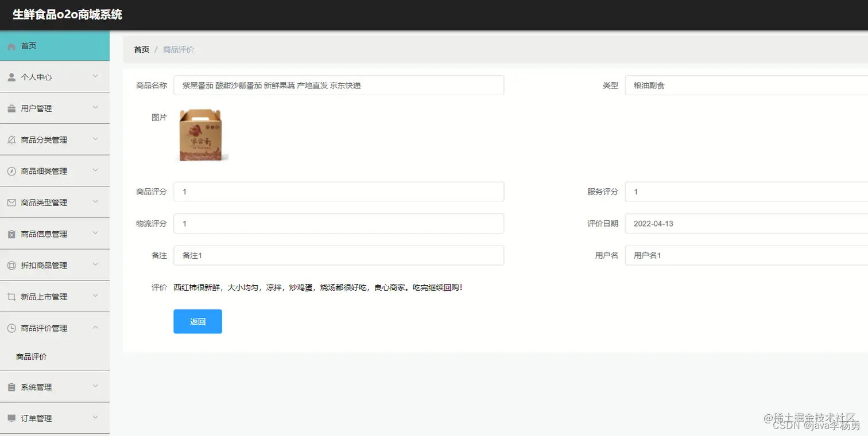The height and width of the screenshot is (436, 868).
Task: Go to 首页 via the breadcrumb
Action: click(141, 50)
